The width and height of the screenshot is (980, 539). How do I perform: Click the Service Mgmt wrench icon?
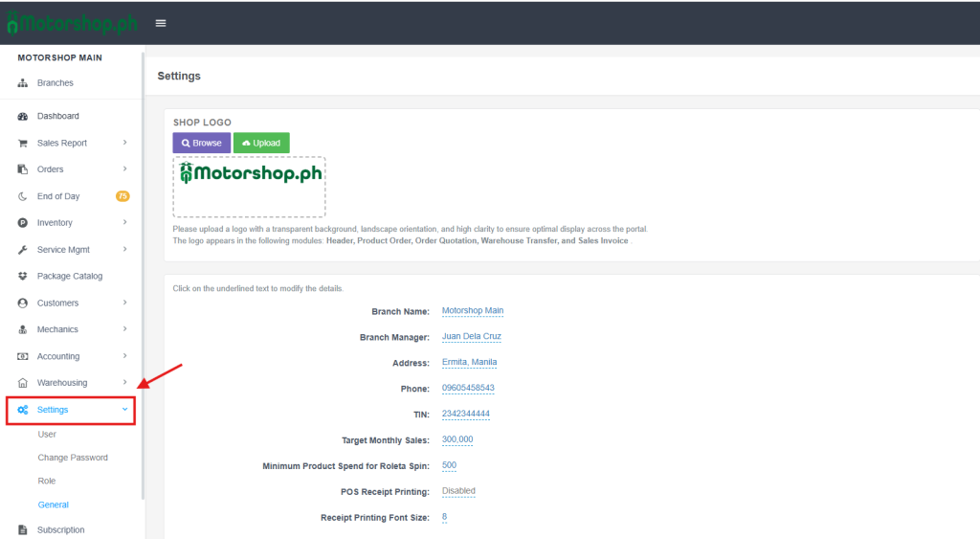[23, 250]
